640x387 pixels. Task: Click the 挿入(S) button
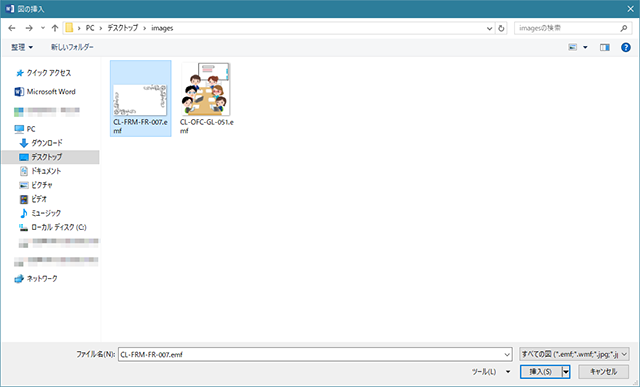540,372
